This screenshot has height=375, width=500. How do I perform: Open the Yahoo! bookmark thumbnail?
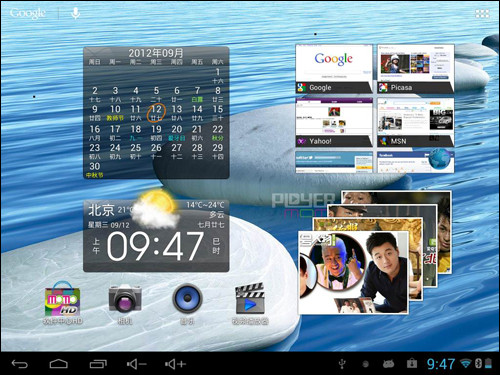(334, 122)
